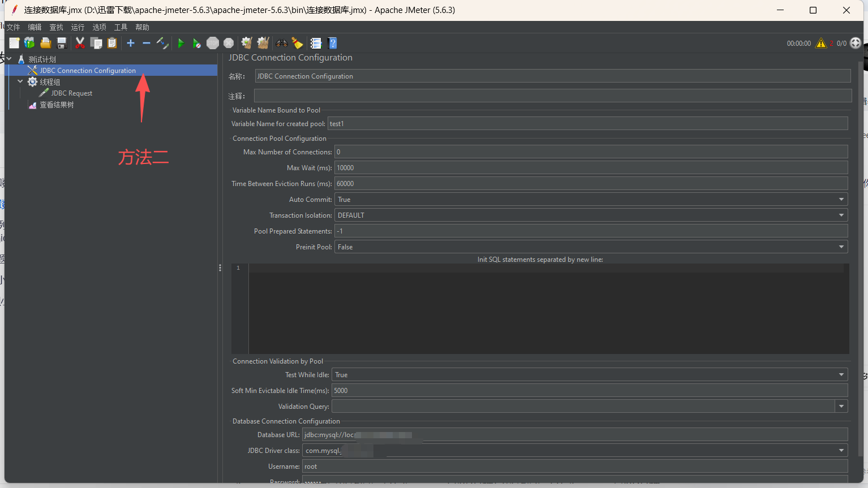This screenshot has width=868, height=488.
Task: Create a new test plan via New icon
Action: [14, 43]
